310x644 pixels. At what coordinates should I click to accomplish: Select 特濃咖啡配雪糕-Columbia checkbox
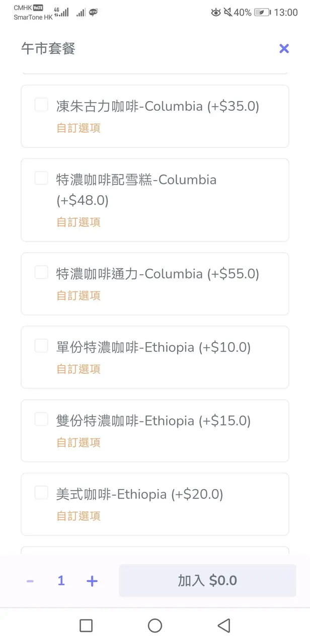pyautogui.click(x=41, y=178)
